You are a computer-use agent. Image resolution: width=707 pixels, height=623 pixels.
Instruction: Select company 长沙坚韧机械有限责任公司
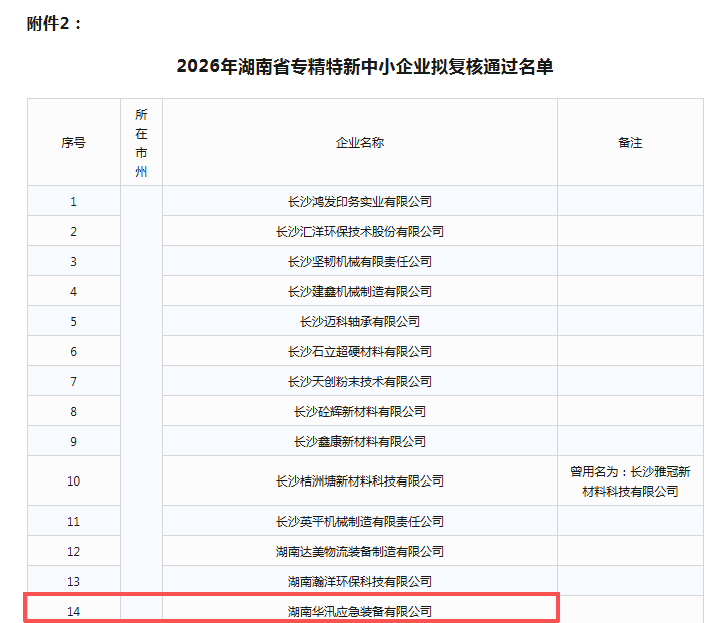(360, 261)
